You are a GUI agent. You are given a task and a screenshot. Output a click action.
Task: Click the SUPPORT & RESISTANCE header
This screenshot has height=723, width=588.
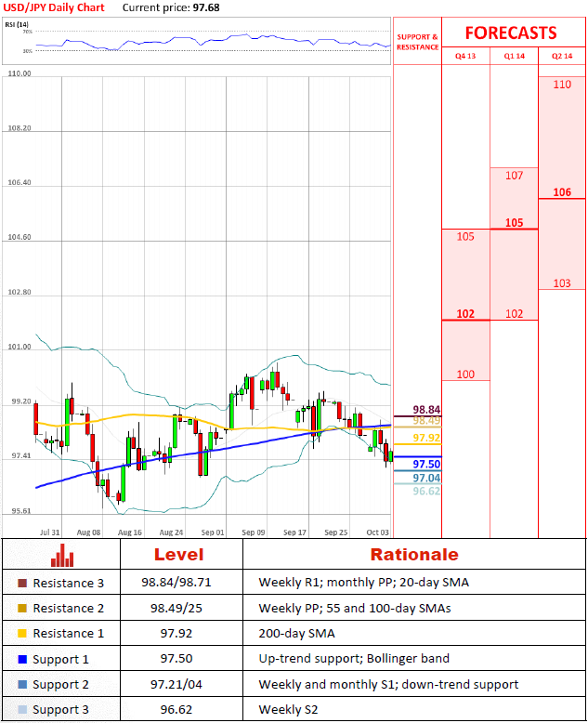pyautogui.click(x=417, y=42)
